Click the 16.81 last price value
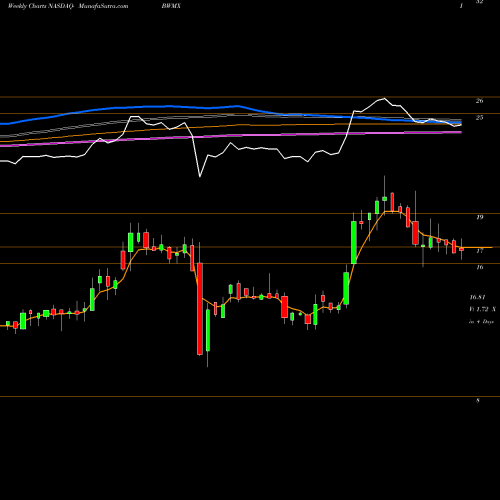This screenshot has height=500, width=500. [477, 297]
